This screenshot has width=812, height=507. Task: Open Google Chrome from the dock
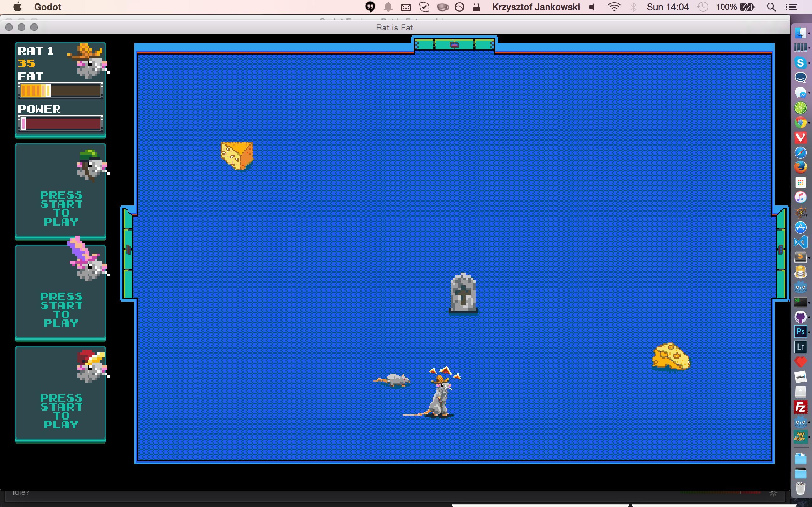[800, 123]
